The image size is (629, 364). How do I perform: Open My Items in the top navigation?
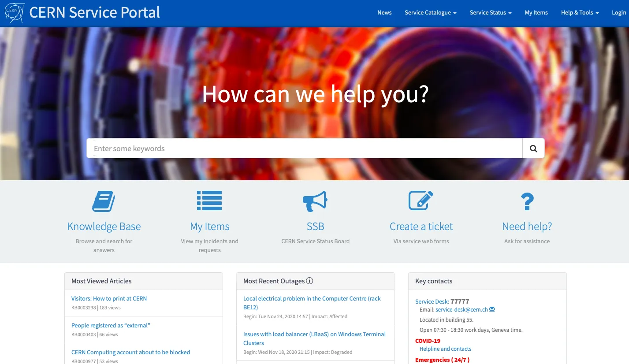[536, 13]
